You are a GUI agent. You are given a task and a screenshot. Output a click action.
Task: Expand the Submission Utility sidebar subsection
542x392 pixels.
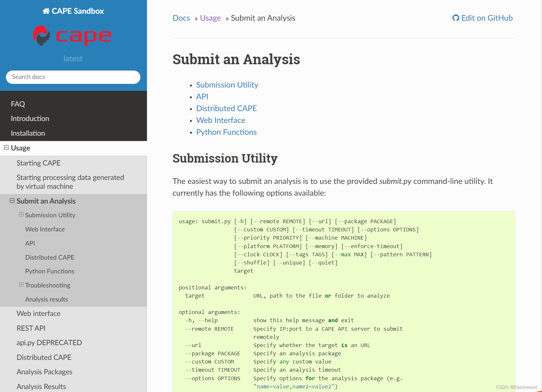tap(21, 214)
